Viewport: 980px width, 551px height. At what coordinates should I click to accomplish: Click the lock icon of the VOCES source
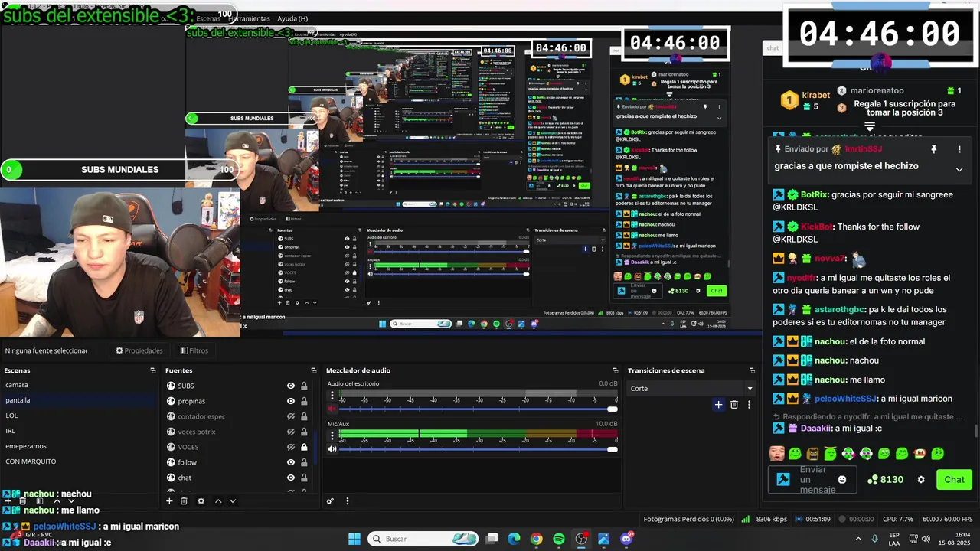pyautogui.click(x=304, y=447)
